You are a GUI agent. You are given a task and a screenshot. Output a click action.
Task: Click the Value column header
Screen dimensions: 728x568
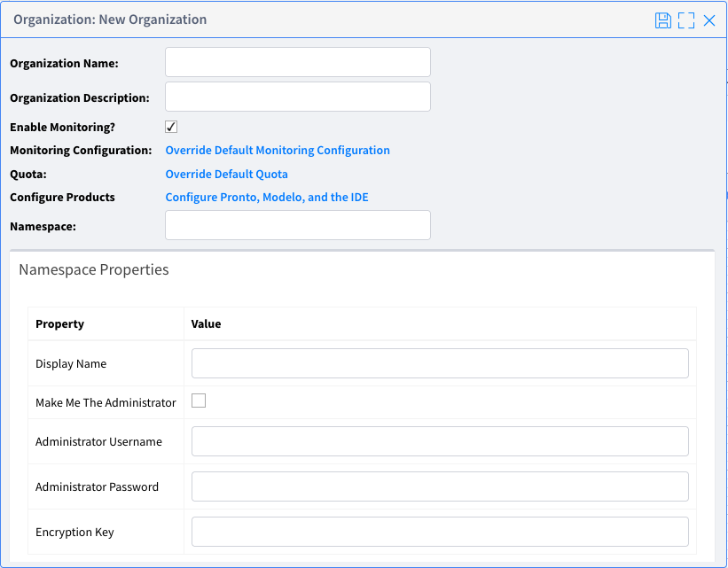[207, 324]
